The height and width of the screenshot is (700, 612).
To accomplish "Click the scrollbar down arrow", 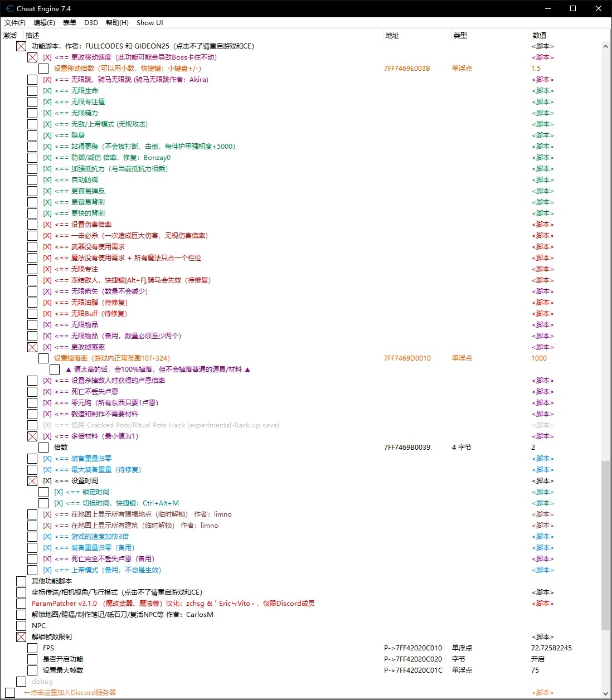I will point(605,694).
